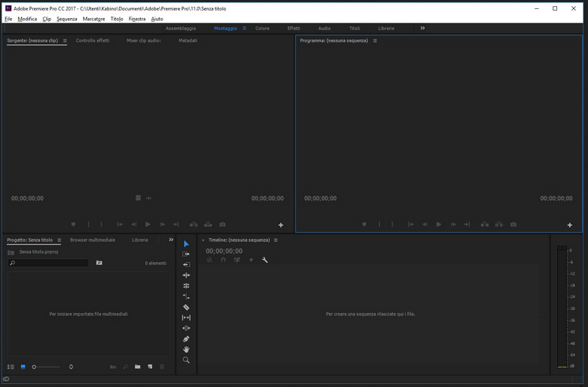This screenshot has width=588, height=387.
Task: Open Montaggio workspace menu
Action: [x=244, y=28]
